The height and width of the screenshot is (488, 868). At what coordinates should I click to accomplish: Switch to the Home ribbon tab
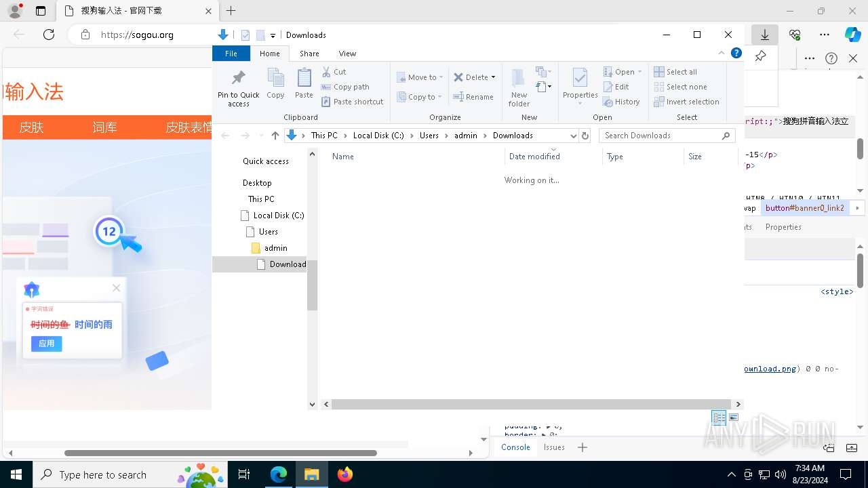[x=269, y=54]
